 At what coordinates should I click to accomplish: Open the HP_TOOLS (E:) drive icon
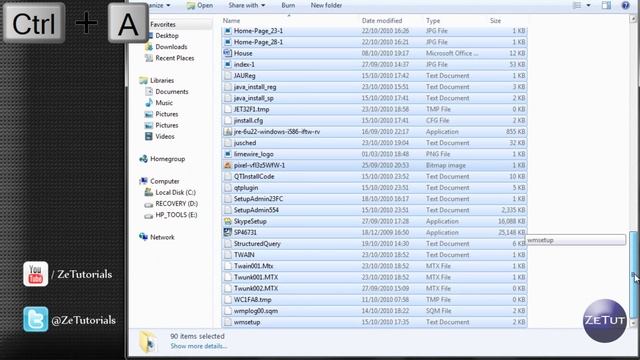tap(149, 215)
